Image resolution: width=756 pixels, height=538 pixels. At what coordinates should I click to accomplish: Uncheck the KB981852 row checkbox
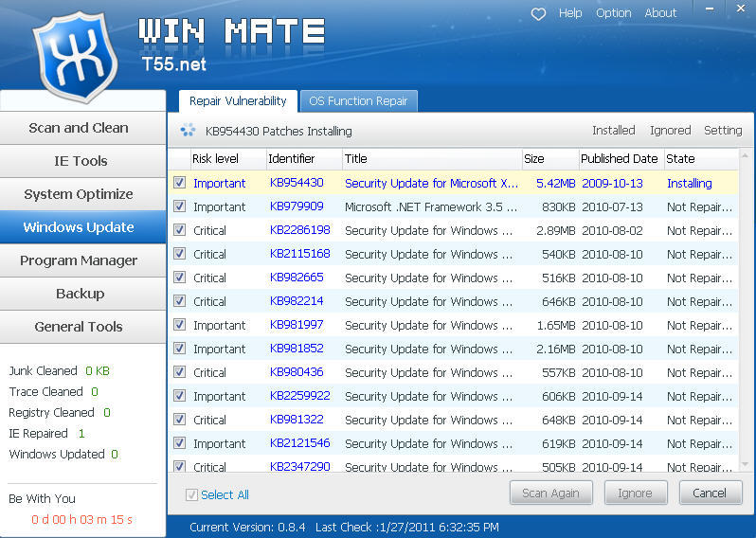[179, 348]
